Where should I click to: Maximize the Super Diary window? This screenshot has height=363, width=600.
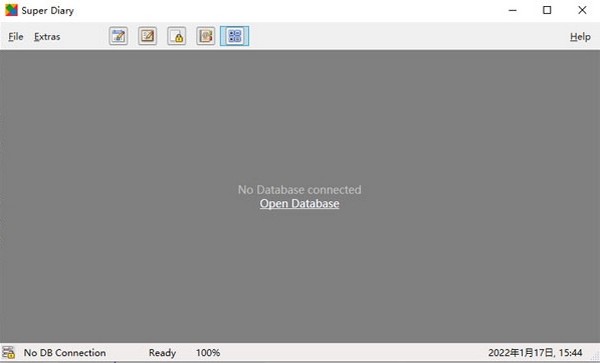click(x=547, y=10)
